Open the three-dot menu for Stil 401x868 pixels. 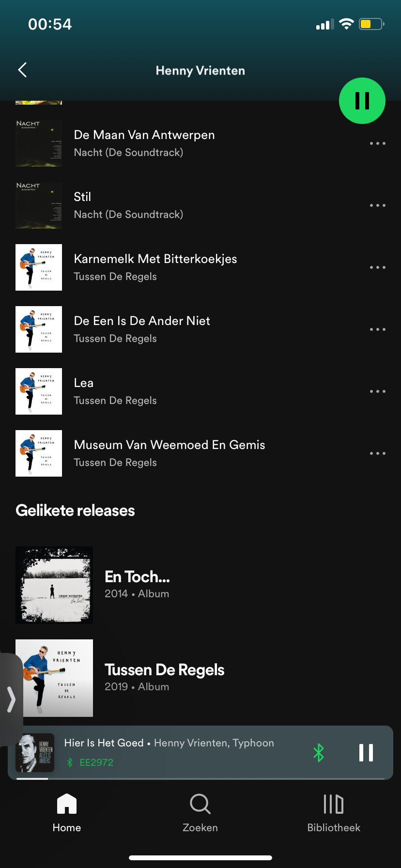point(378,205)
